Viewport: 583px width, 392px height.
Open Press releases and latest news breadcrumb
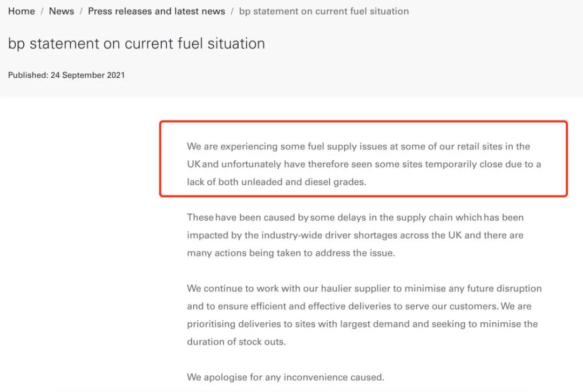[x=157, y=11]
